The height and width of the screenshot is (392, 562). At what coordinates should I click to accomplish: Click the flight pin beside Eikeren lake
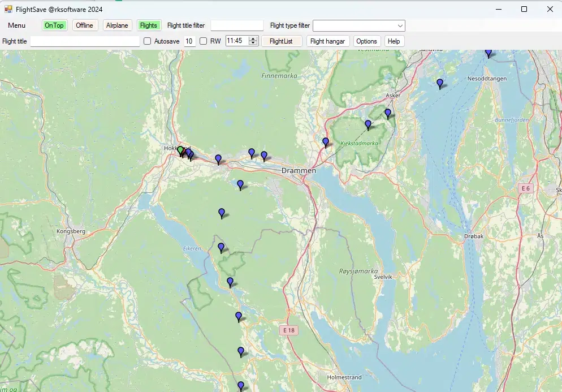coord(220,247)
